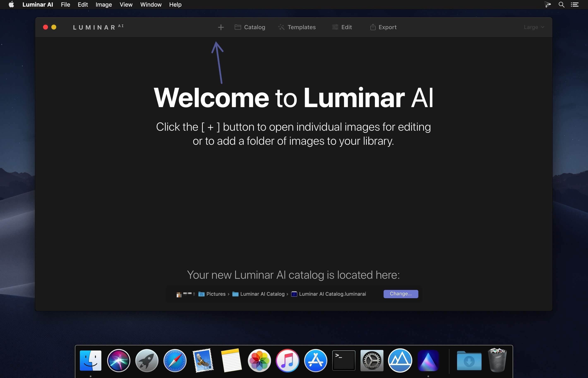
Task: Launch Luminar AI from the dock
Action: tap(428, 361)
